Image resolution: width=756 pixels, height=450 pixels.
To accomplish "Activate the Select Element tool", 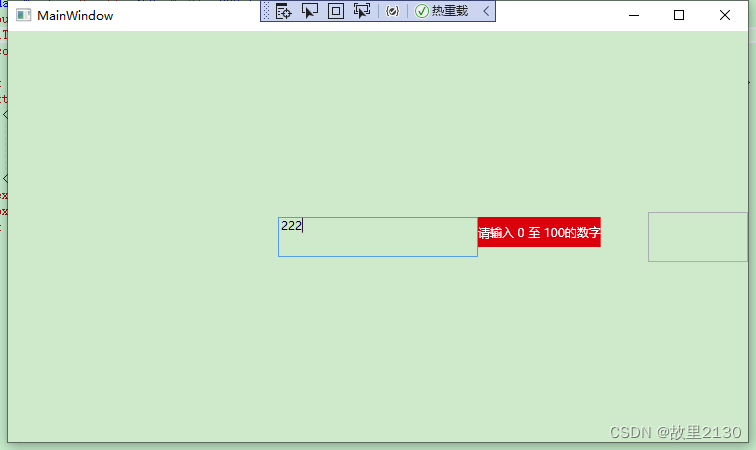I will [x=310, y=11].
